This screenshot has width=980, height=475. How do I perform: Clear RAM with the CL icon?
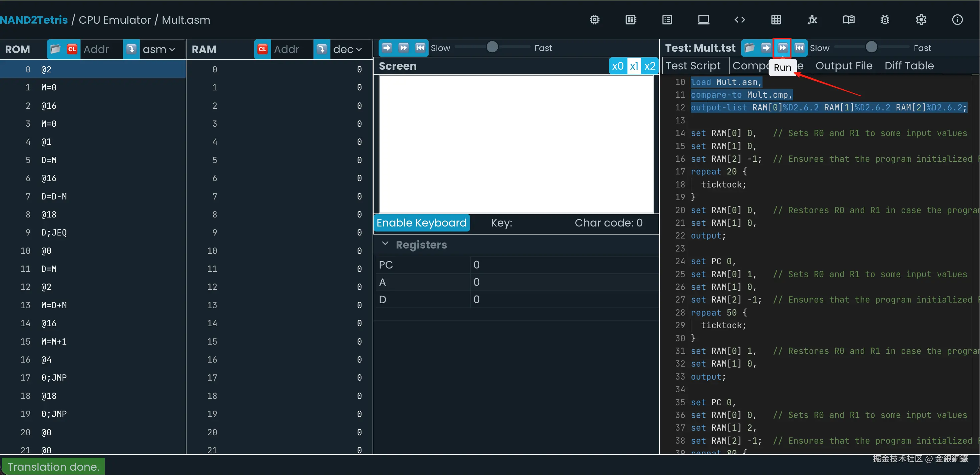(x=262, y=49)
